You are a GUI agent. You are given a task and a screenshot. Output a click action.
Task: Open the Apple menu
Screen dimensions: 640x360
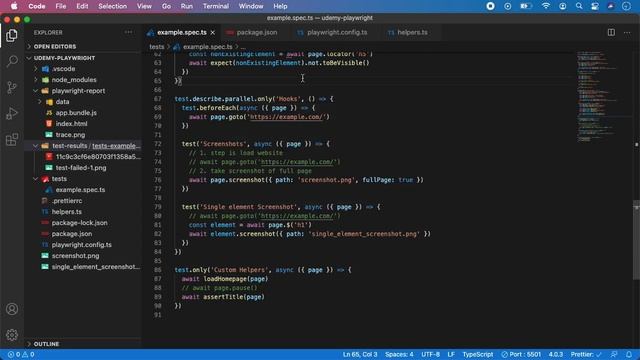click(x=14, y=6)
